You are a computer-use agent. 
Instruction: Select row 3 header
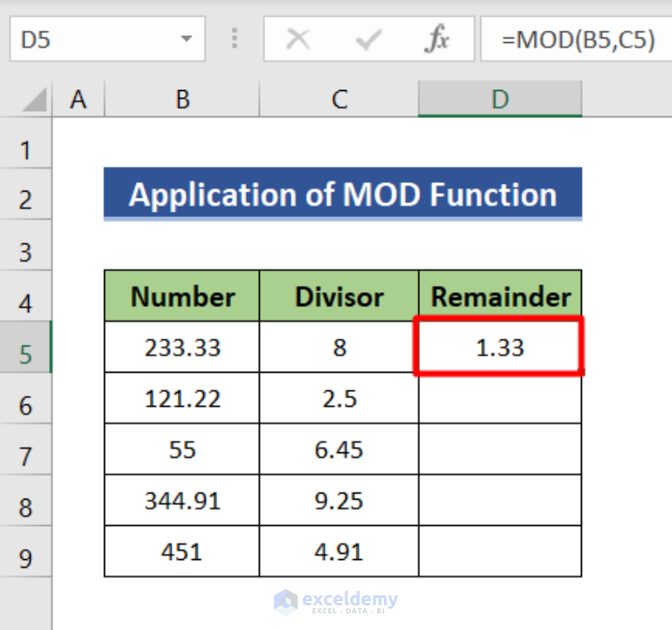click(25, 245)
